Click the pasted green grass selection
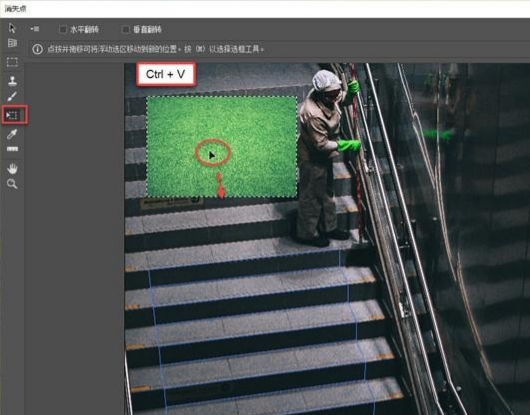Screen dimensions: 530x415 point(222,147)
